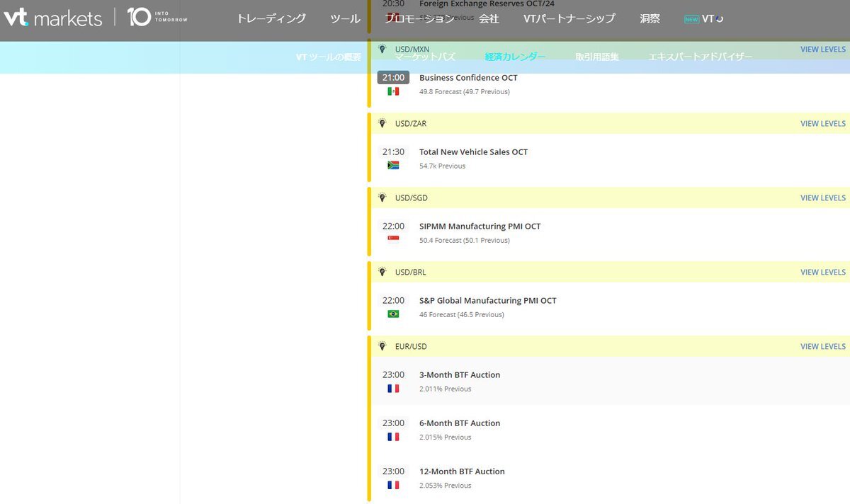Click the Mexico flag under Business Confidence
850x504 pixels.
pos(393,91)
